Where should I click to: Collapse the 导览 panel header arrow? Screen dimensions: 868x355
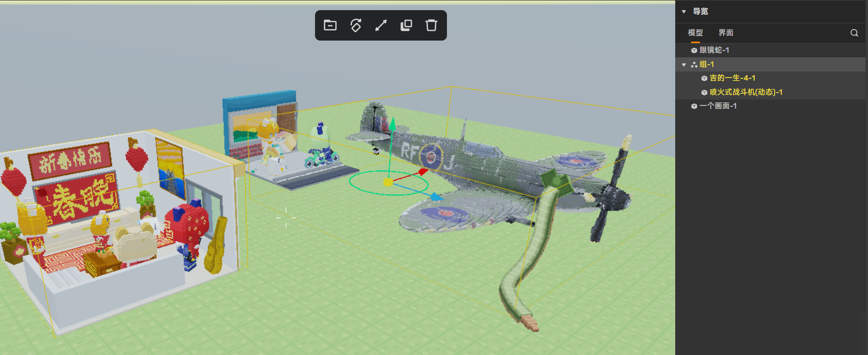click(x=684, y=12)
